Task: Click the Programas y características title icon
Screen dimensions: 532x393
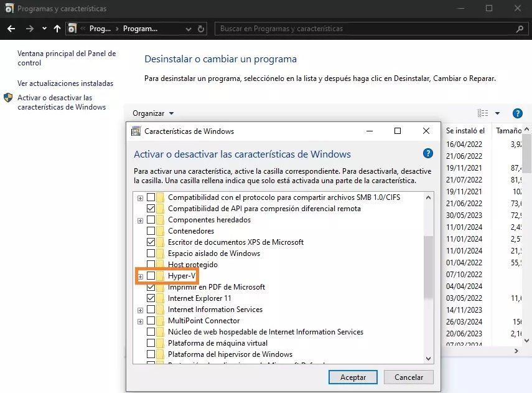Action: pos(9,8)
